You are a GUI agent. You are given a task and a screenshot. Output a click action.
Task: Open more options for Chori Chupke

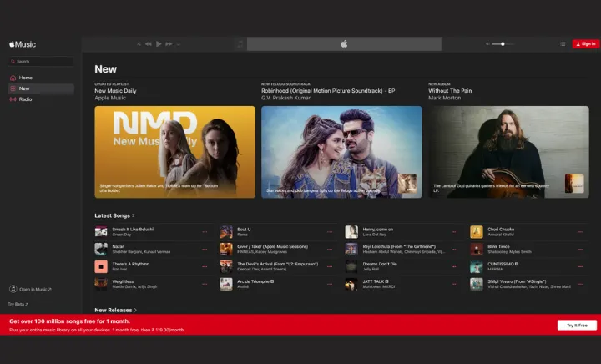(580, 232)
